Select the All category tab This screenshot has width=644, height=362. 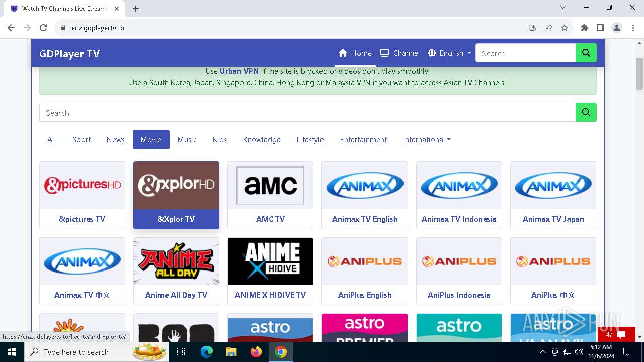point(51,140)
